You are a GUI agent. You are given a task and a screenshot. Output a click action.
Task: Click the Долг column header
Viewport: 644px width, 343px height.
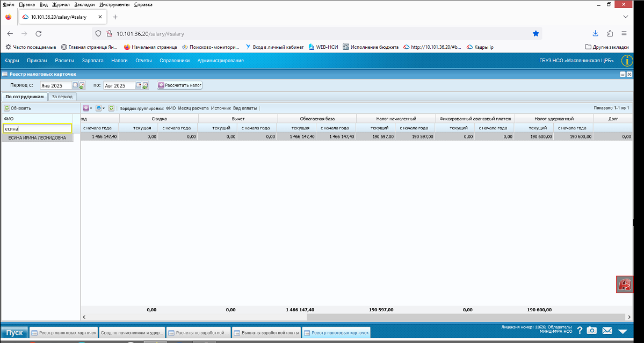613,119
